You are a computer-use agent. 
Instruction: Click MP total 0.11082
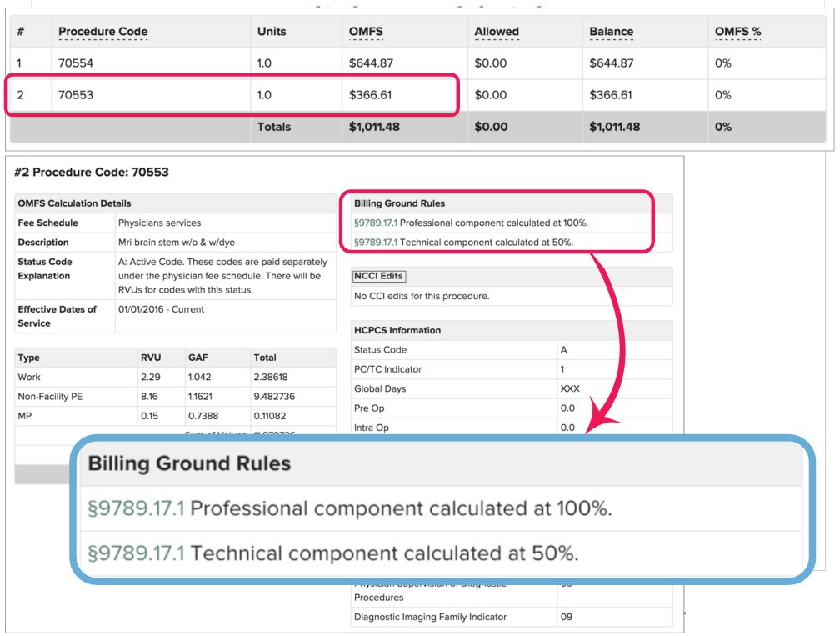tap(270, 416)
